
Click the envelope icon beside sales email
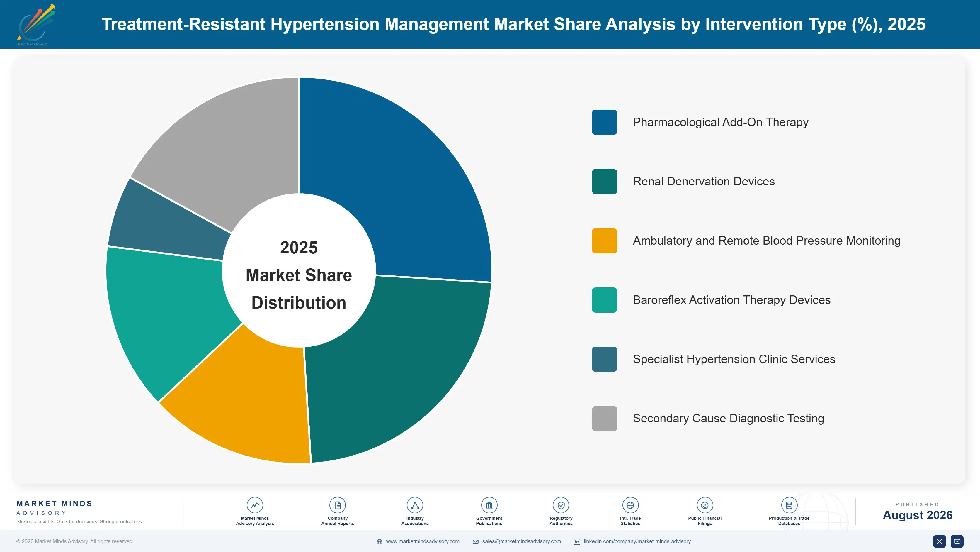pos(476,542)
